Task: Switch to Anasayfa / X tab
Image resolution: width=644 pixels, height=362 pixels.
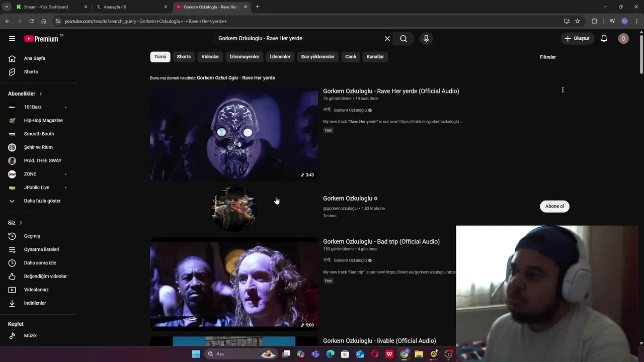Action: [132, 7]
